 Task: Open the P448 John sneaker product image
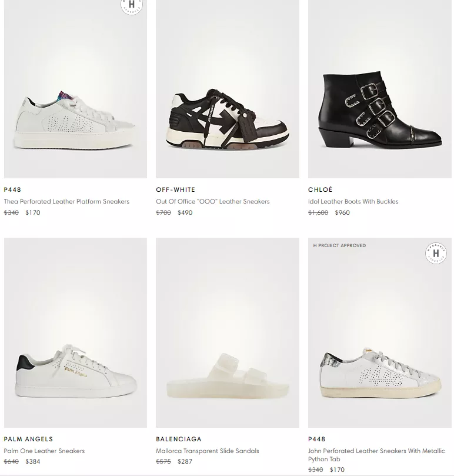coord(380,332)
